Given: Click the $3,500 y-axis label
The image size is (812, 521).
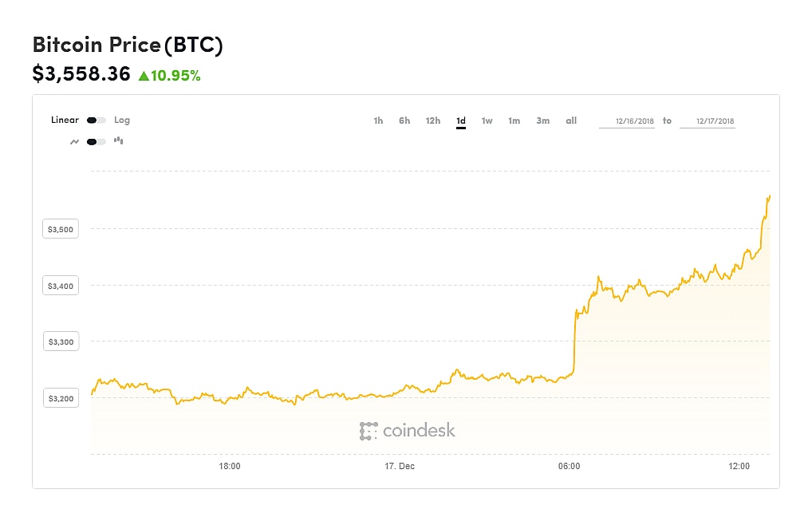Looking at the screenshot, I should click(61, 230).
